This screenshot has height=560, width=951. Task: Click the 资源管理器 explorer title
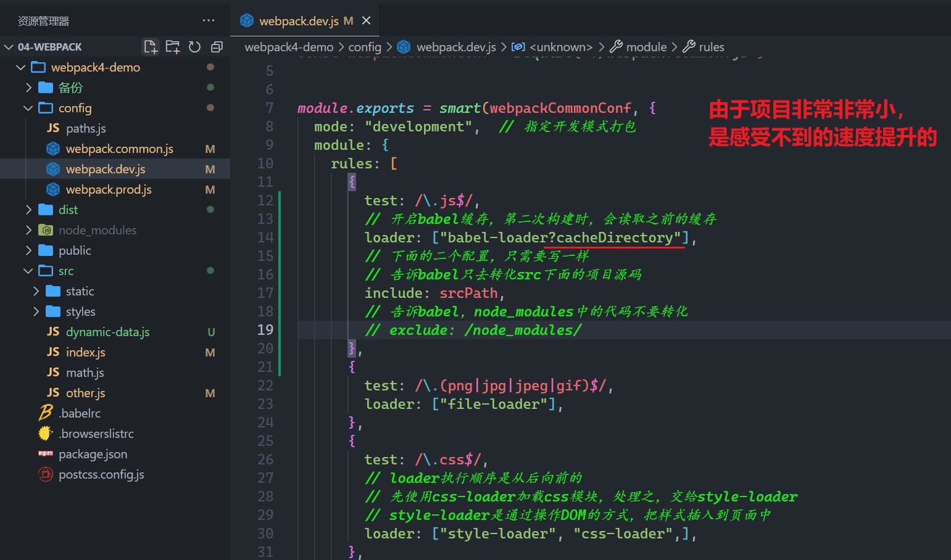[x=43, y=21]
